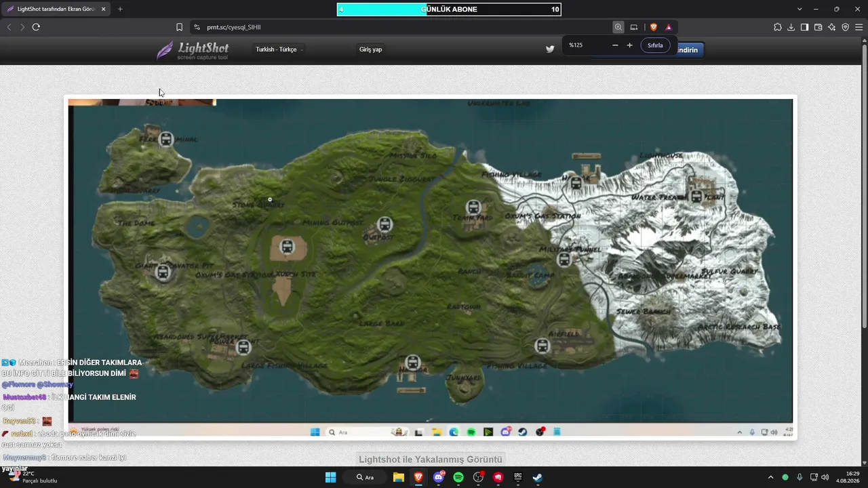
Task: Launch Leo AI sparkle icon
Action: 831,27
